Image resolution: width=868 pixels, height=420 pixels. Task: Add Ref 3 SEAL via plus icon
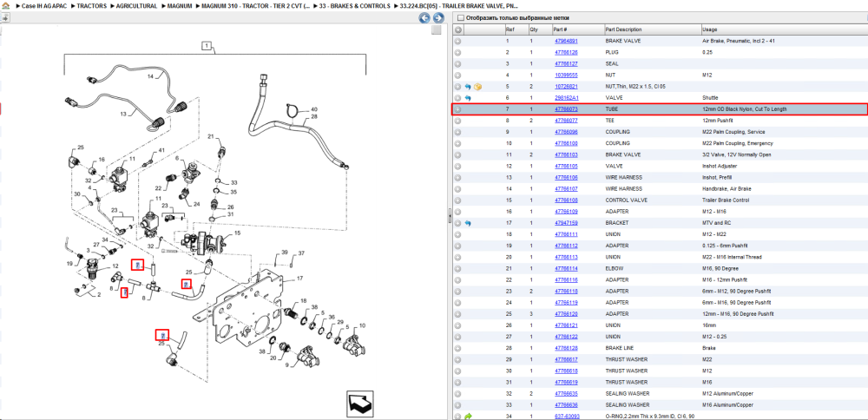[x=457, y=63]
